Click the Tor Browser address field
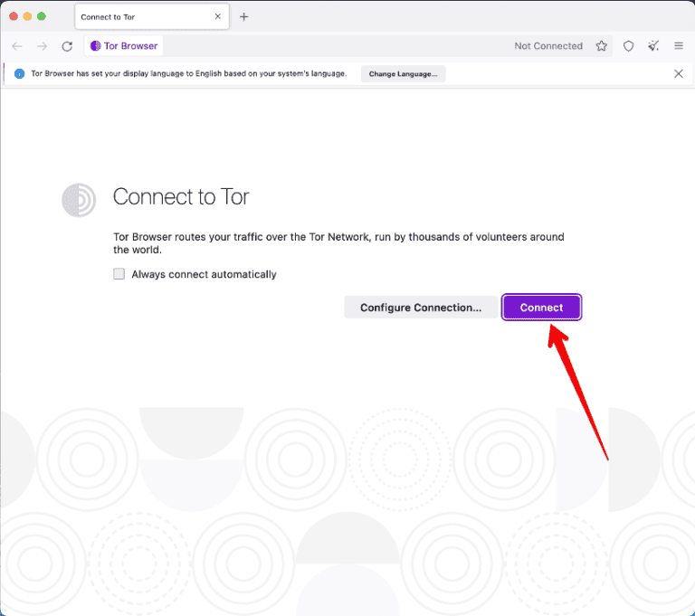Image resolution: width=695 pixels, height=616 pixels. 317,46
